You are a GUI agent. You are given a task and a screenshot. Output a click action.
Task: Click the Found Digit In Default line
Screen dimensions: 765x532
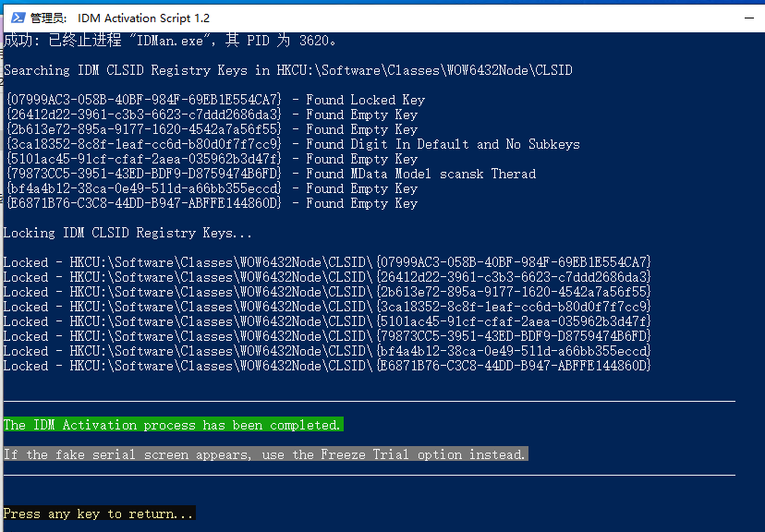[292, 144]
